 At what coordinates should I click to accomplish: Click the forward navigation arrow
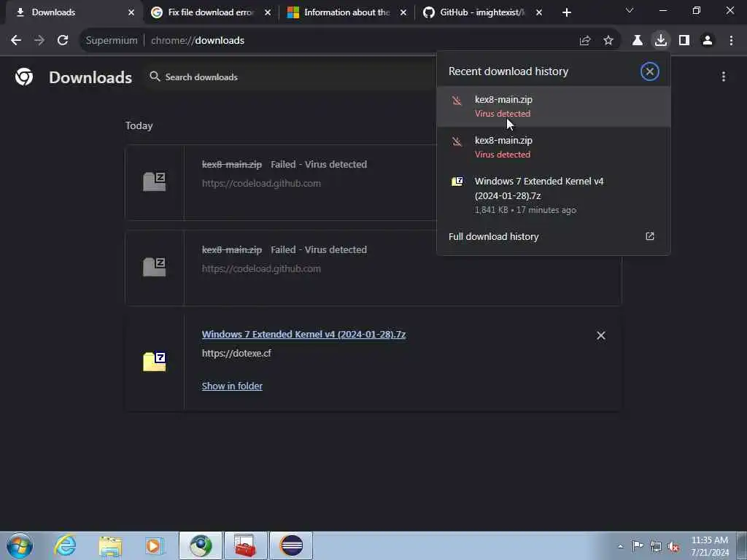pyautogui.click(x=39, y=41)
